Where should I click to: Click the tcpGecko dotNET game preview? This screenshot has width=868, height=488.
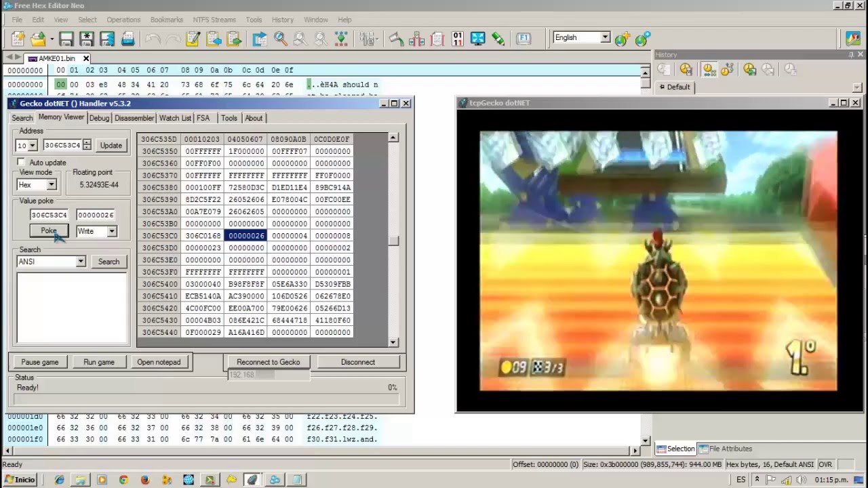coord(658,261)
